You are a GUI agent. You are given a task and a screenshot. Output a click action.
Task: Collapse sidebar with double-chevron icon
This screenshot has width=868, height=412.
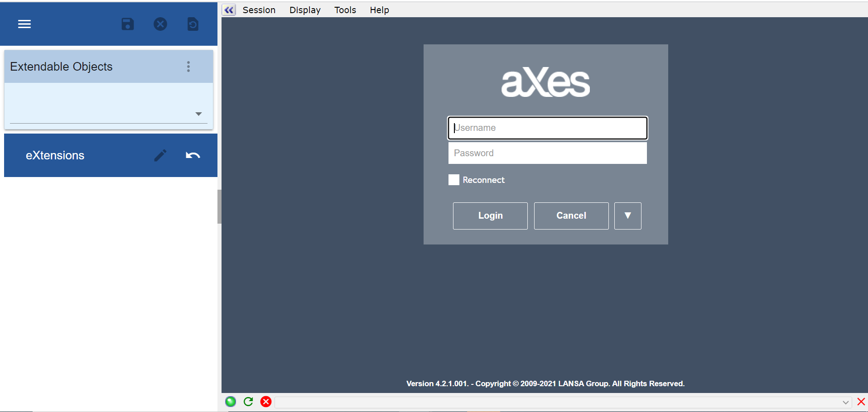pos(229,10)
